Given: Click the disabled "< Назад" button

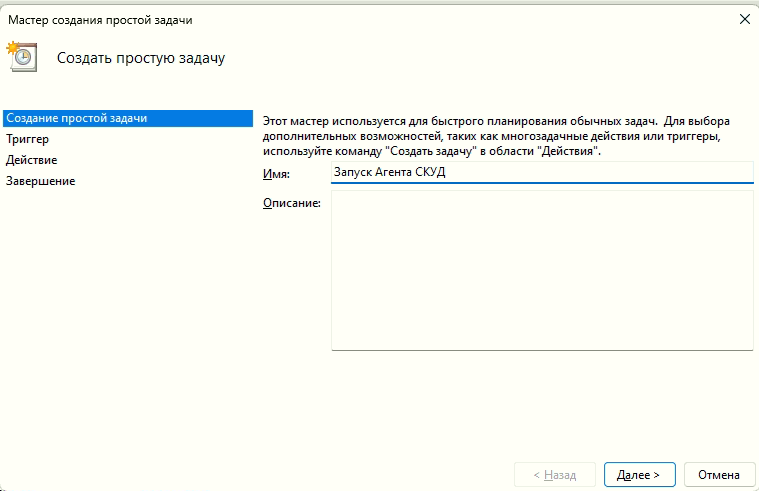Looking at the screenshot, I should point(555,475).
